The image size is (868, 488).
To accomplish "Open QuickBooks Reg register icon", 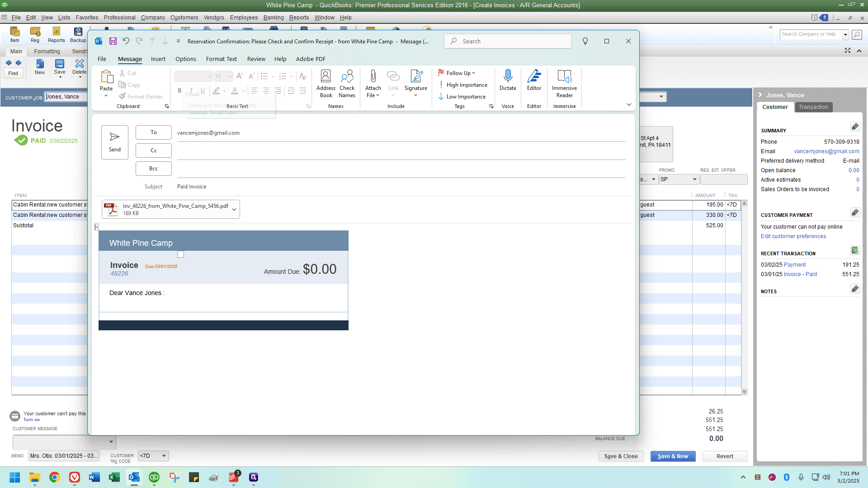I will (x=35, y=34).
